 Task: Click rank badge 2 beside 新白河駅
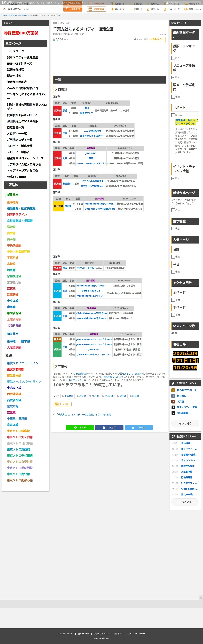click(173, 396)
